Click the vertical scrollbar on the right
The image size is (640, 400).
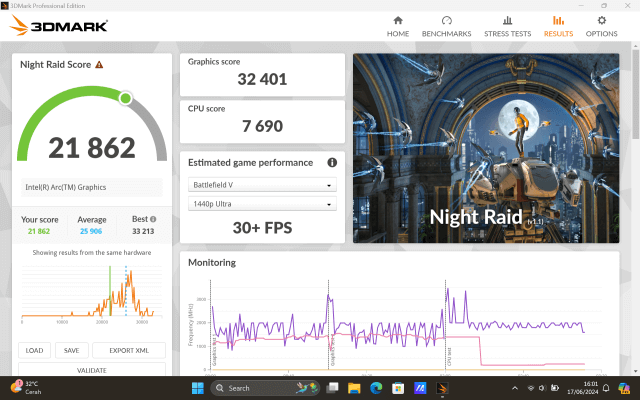coord(636,94)
